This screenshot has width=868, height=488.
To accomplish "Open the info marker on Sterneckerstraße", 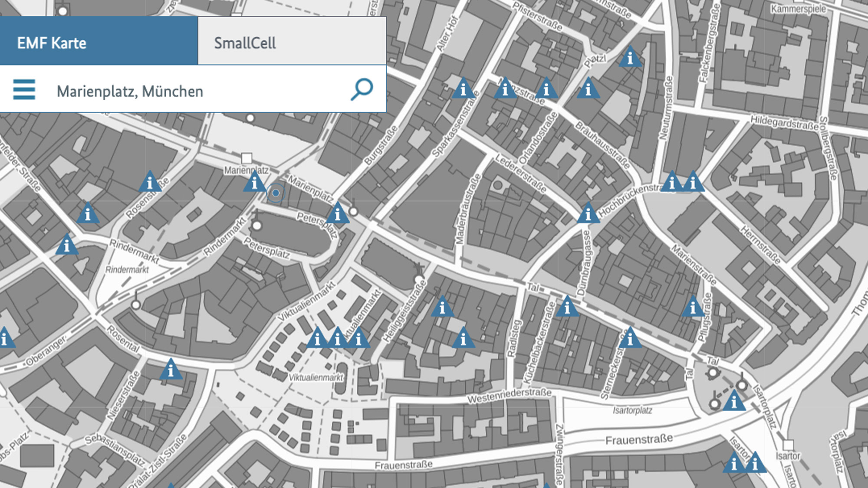I will (630, 337).
